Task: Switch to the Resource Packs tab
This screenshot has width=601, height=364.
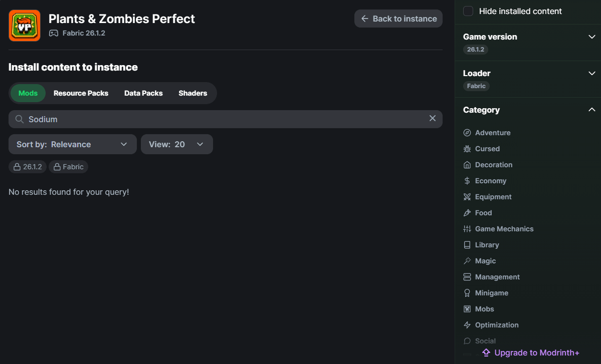Action: tap(81, 93)
